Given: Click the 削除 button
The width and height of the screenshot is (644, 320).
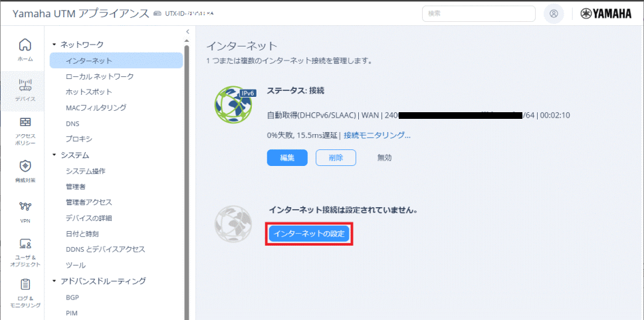Looking at the screenshot, I should coord(336,157).
